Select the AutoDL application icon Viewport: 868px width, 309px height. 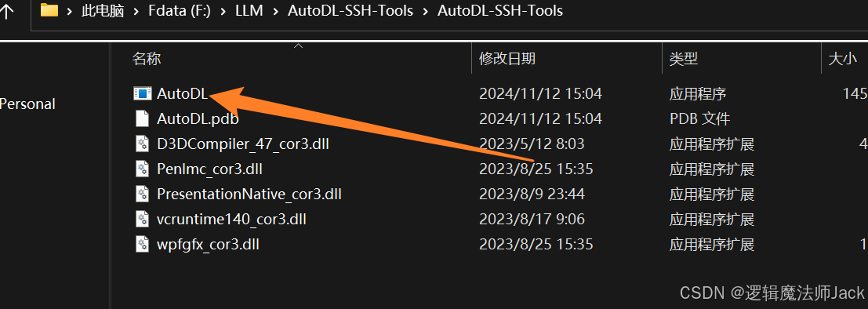[142, 93]
